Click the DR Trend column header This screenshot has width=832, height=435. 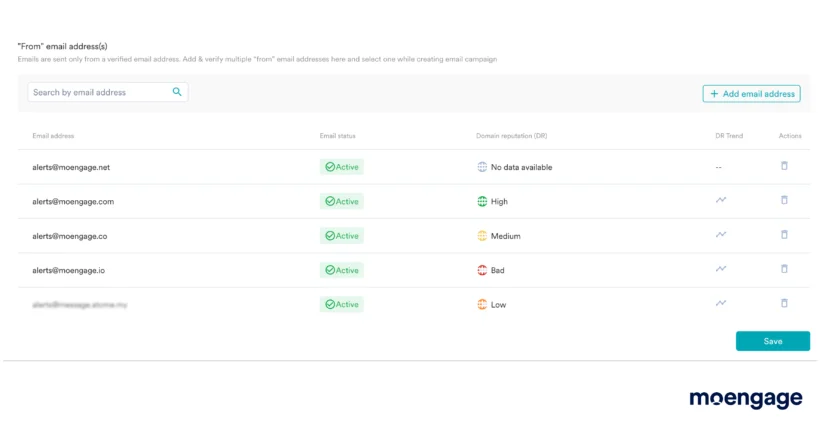coord(729,136)
